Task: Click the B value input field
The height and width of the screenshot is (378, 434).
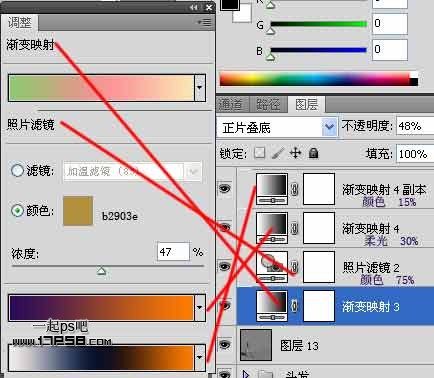Action: [390, 50]
